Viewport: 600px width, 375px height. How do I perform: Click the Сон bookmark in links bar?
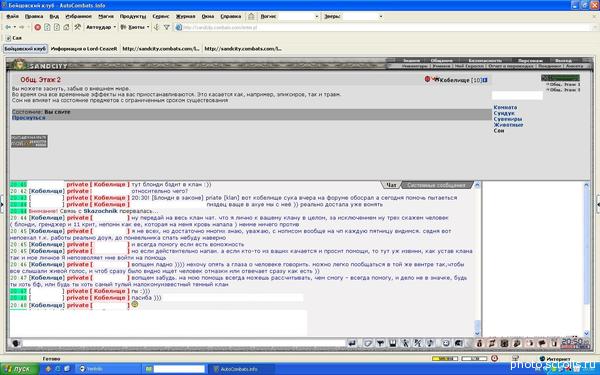[x=14, y=38]
